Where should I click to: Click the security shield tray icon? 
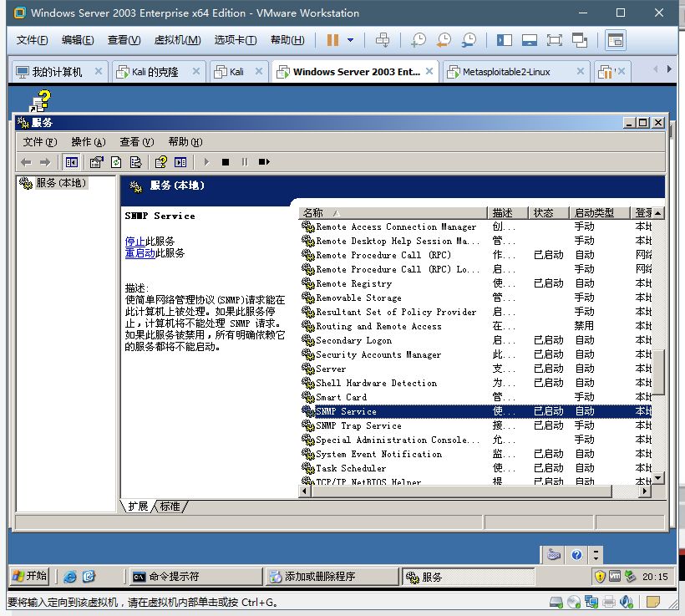click(x=600, y=577)
